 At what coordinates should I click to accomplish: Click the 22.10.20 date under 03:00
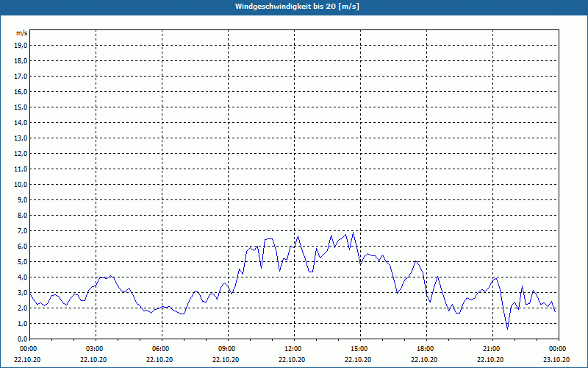(93, 360)
